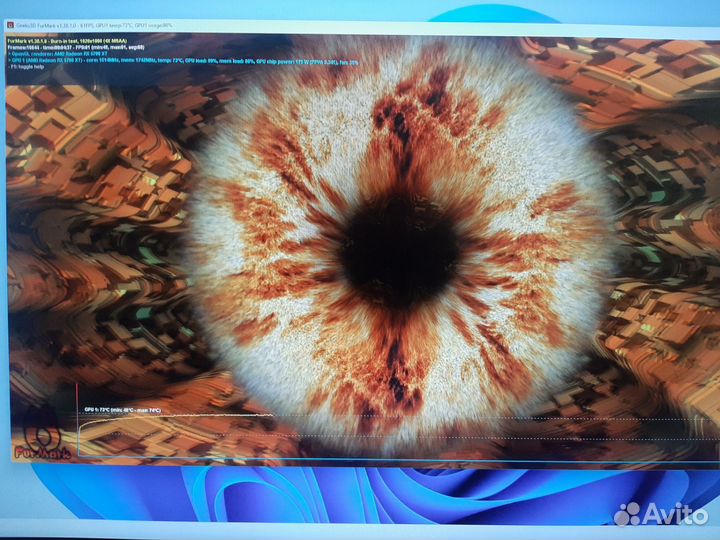Click the furry donut render center

399,250
